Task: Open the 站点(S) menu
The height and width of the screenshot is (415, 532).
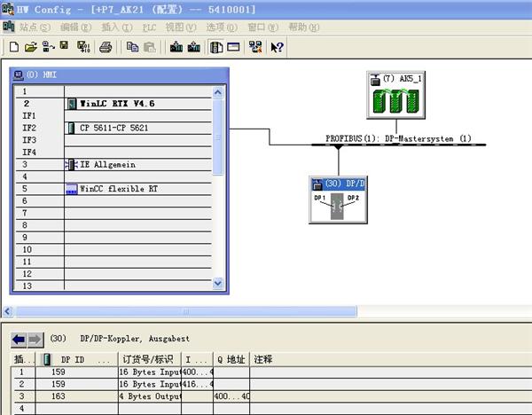Action: [35, 27]
